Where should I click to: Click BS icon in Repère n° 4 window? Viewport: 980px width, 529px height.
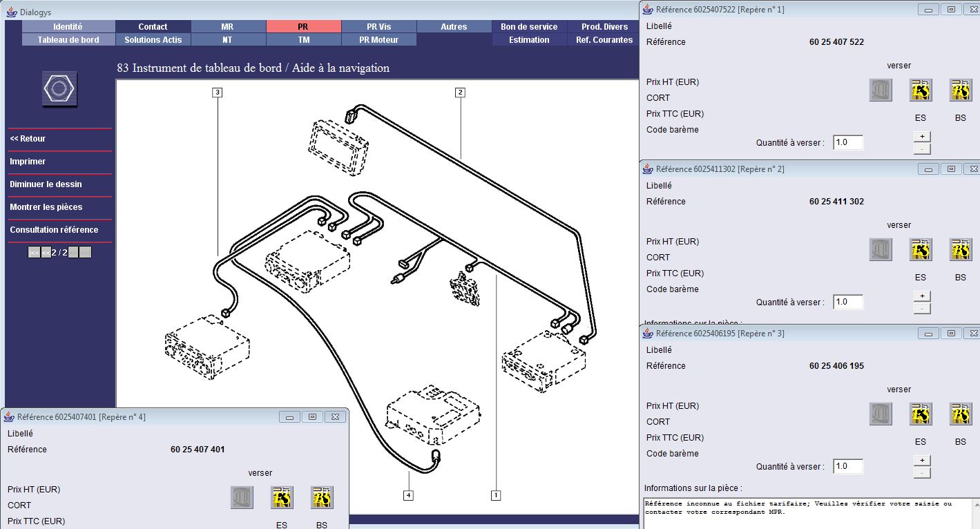pyautogui.click(x=322, y=497)
